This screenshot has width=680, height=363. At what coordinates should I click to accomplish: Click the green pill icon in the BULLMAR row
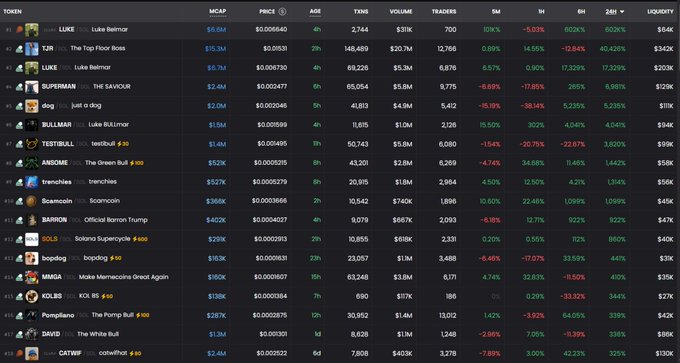(x=19, y=125)
